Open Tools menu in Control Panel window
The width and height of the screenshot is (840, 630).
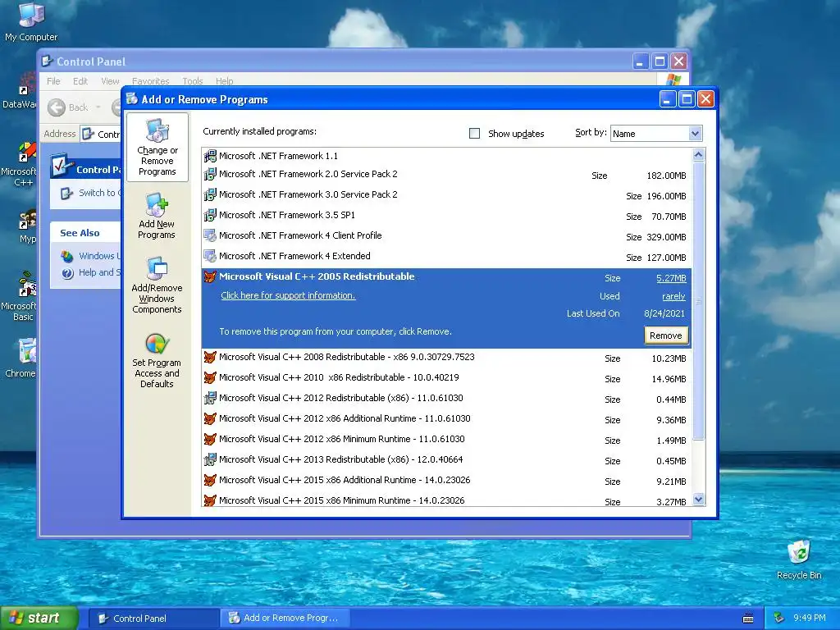(x=192, y=81)
